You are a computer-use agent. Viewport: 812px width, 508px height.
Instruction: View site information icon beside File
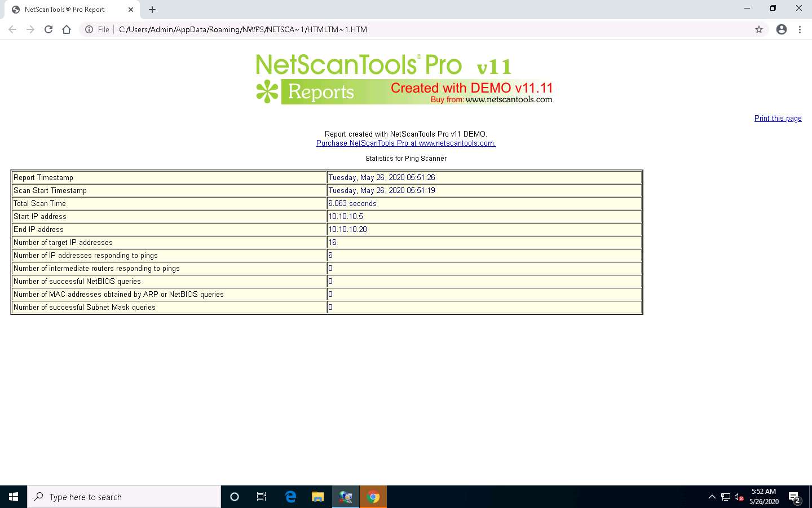(89, 29)
